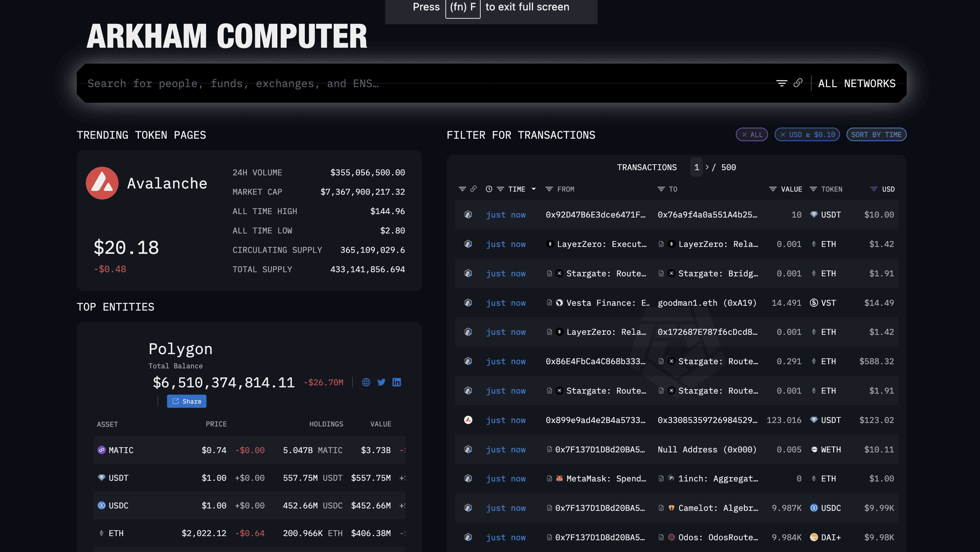Remove the ALL filter chip
The width and height of the screenshot is (980, 552).
(x=745, y=135)
